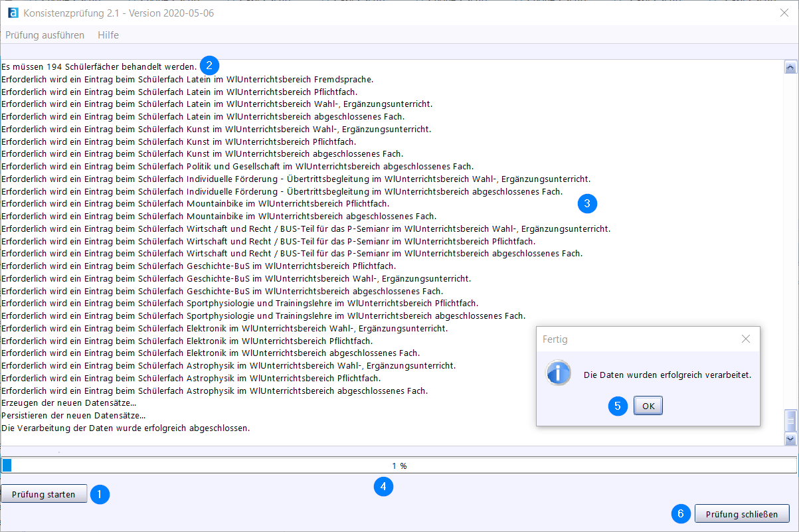Click line 'Politik und Gesellschaft ... abgeschlossenes Fach'
Viewport: 799px width, 532px height.
coord(238,166)
